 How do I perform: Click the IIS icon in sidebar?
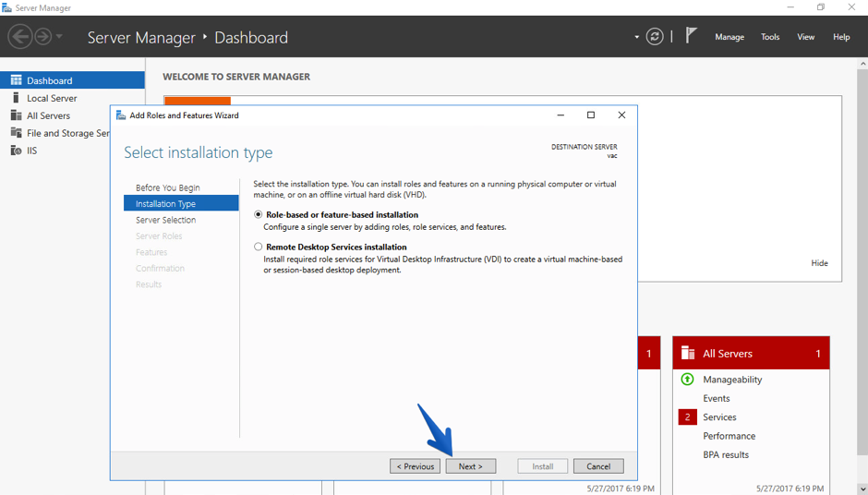pyautogui.click(x=16, y=151)
